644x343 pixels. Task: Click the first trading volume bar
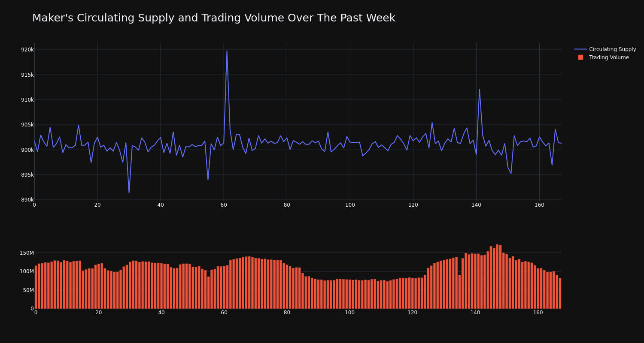(36, 287)
